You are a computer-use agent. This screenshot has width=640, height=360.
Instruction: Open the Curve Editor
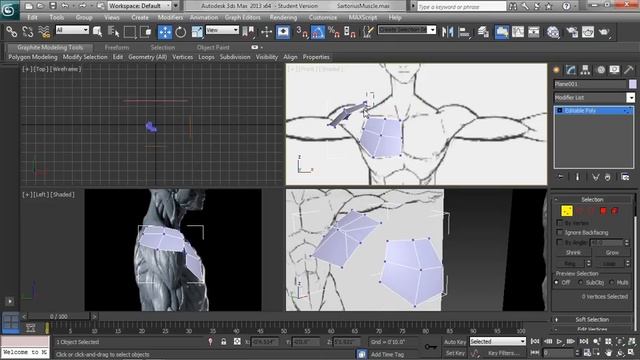click(518, 32)
